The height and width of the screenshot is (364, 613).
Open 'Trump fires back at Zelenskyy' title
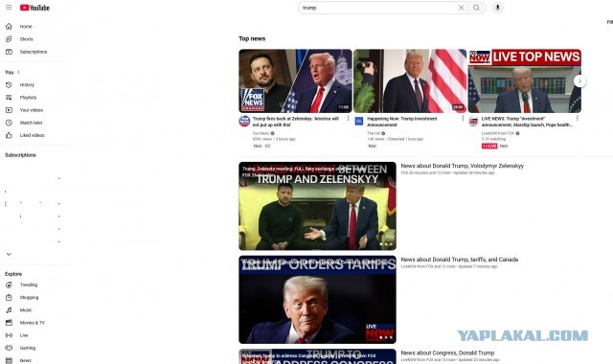[296, 122]
